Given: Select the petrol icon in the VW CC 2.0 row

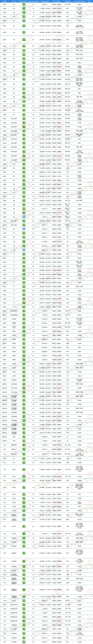Looking at the screenshot, I should pos(24,463).
